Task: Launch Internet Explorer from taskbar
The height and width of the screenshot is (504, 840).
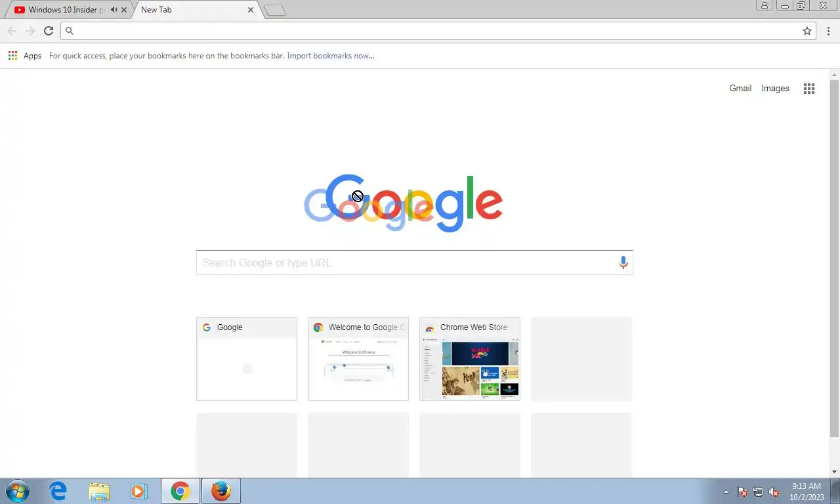Action: [x=58, y=491]
